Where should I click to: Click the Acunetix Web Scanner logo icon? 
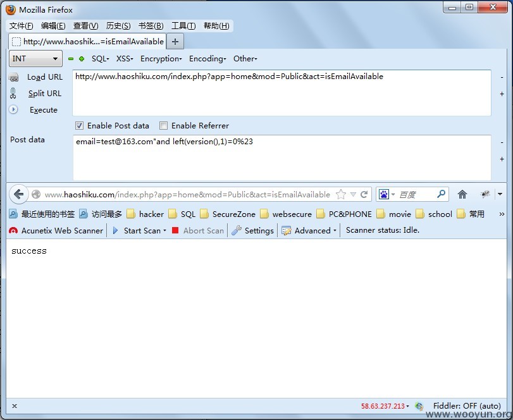tap(13, 231)
